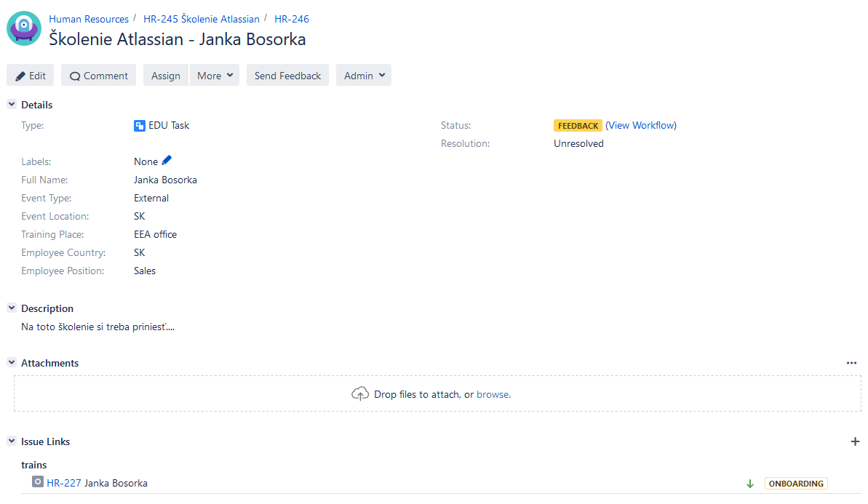This screenshot has width=868, height=504.
Task: Click the Comment button
Action: (98, 75)
